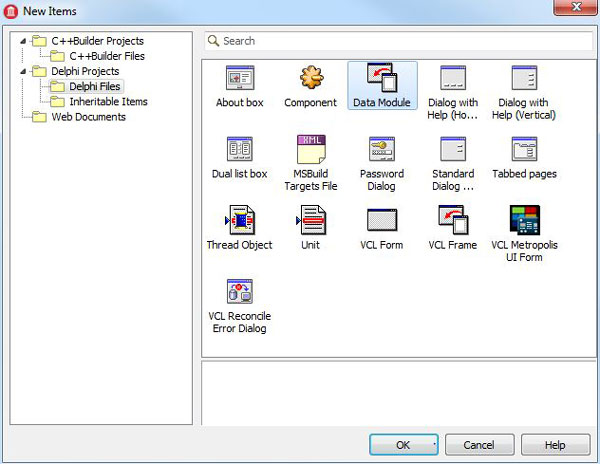Select C++Builder Projects tree node

(x=97, y=41)
